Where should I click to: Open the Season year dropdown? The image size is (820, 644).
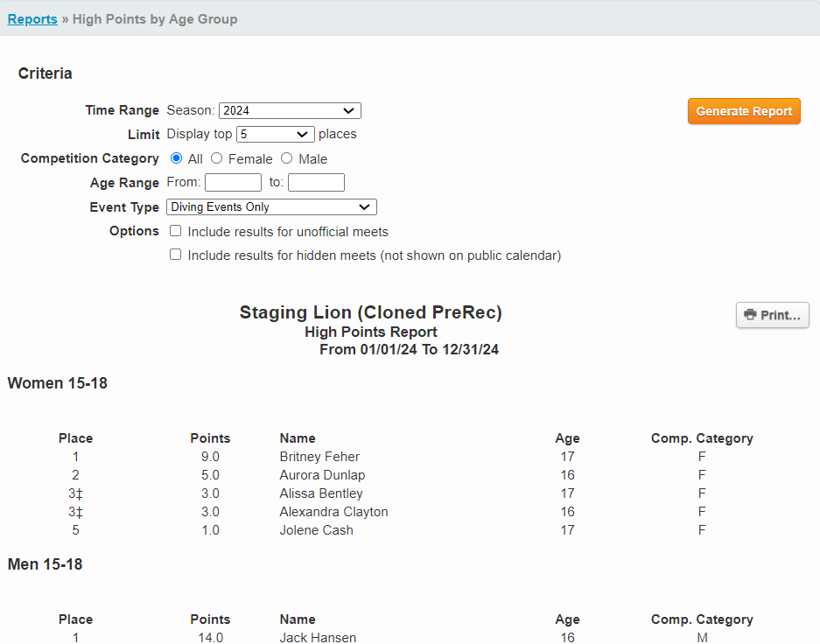point(289,110)
